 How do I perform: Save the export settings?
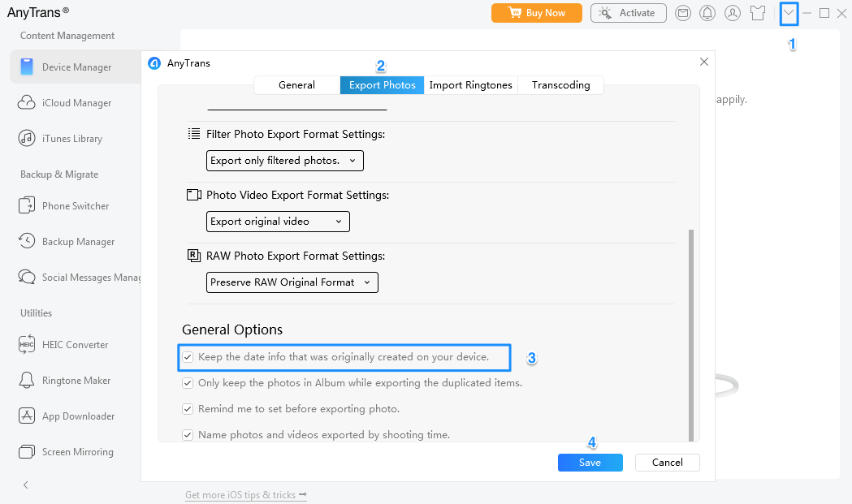tap(590, 463)
